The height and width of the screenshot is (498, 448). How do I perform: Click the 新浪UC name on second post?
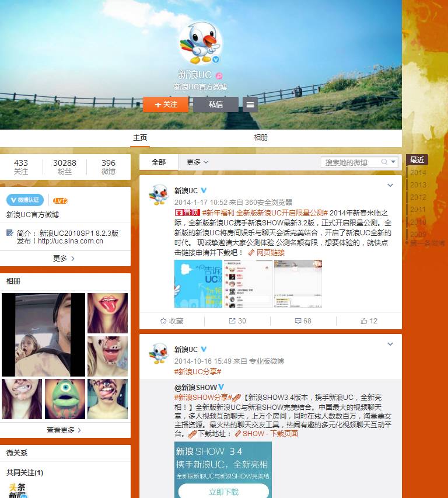click(186, 350)
